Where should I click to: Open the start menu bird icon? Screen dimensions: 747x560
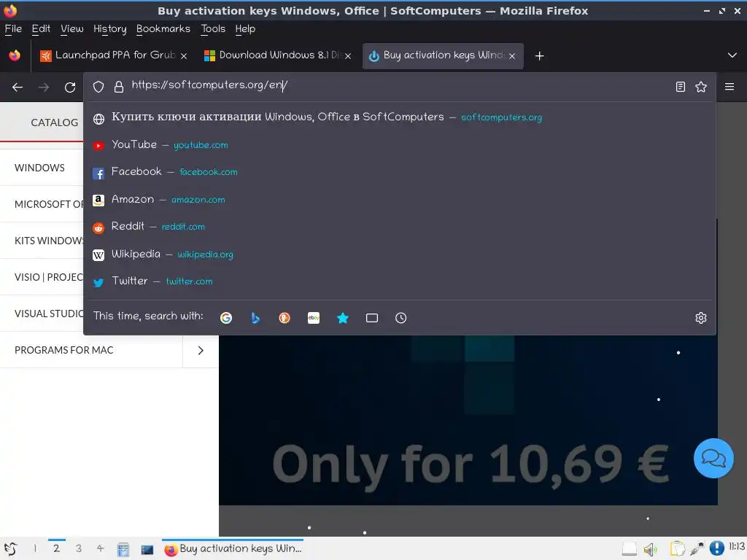(x=10, y=549)
